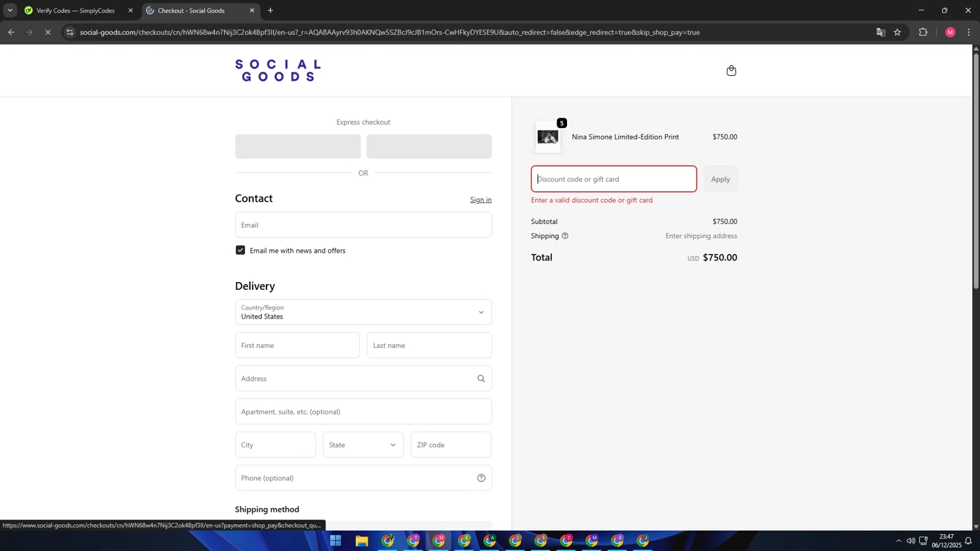Click the shipping info question-mark icon

[x=565, y=236]
